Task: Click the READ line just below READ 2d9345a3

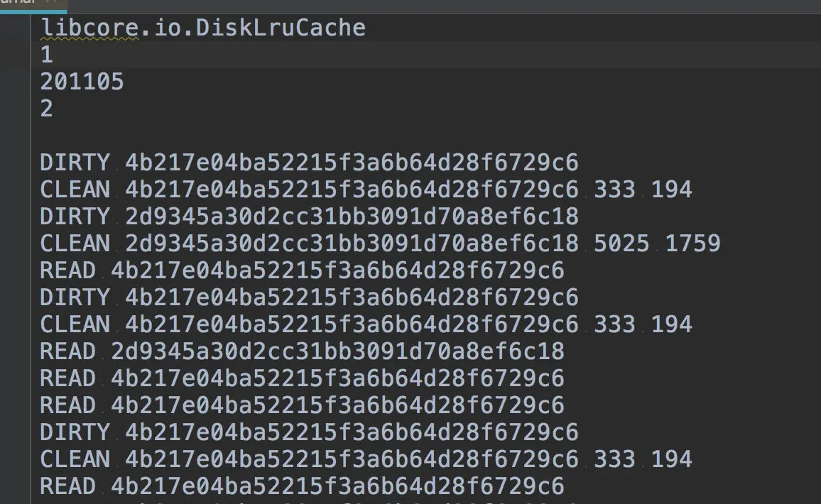Action: [x=302, y=378]
